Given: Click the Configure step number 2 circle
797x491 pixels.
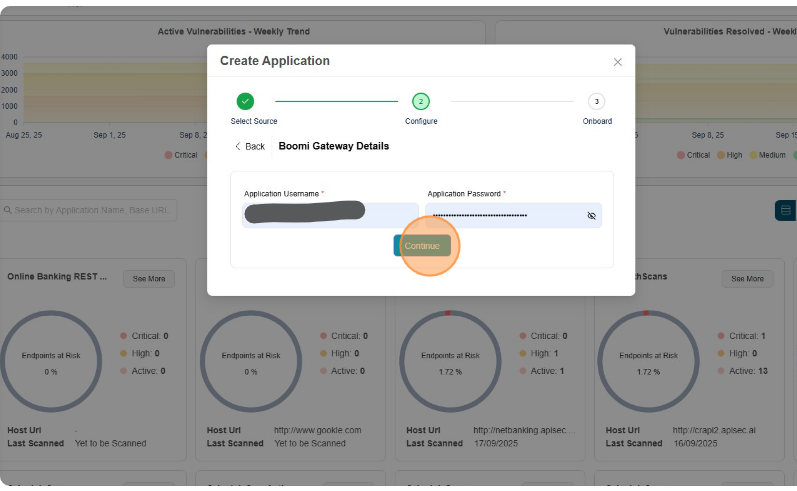Looking at the screenshot, I should tap(421, 101).
